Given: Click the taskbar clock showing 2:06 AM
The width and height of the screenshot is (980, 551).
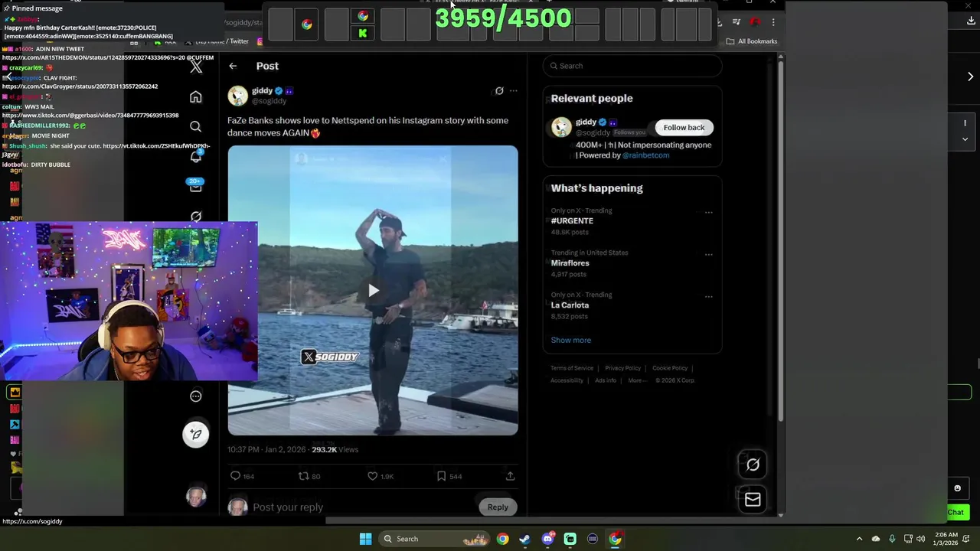Looking at the screenshot, I should [945, 539].
